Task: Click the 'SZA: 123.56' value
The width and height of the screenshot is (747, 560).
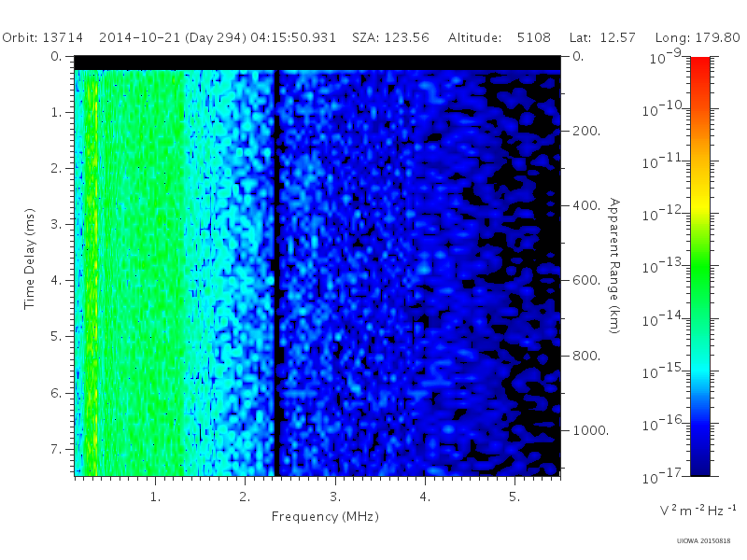Action: [x=390, y=37]
